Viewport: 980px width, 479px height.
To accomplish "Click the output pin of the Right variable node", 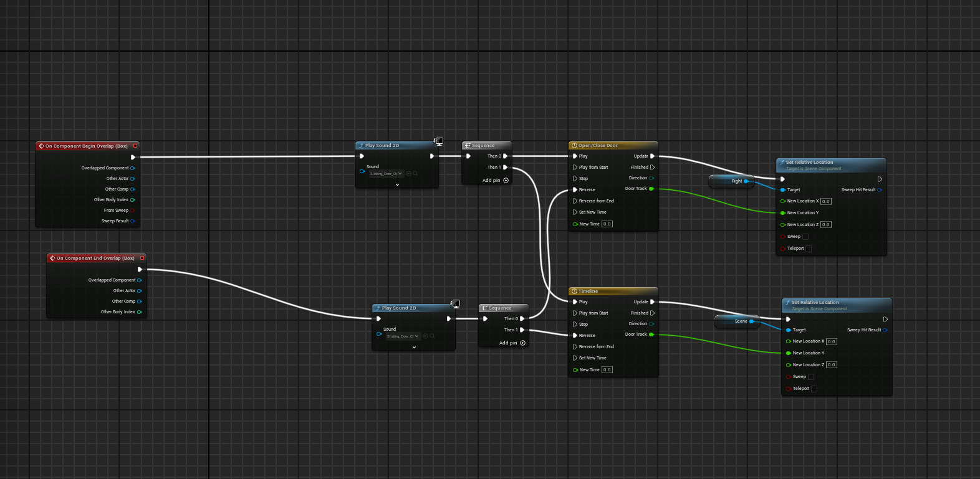I will tap(746, 181).
